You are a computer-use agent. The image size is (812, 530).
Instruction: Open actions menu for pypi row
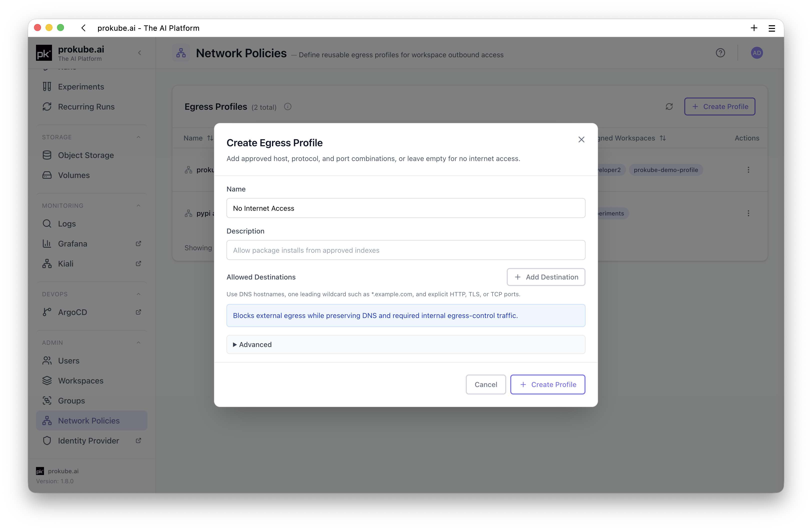(748, 213)
